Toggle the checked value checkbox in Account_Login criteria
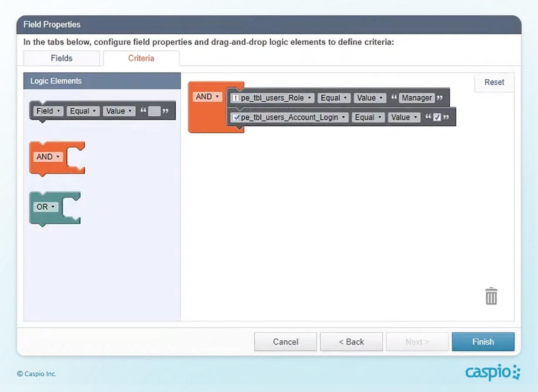This screenshot has width=538, height=392. click(437, 118)
